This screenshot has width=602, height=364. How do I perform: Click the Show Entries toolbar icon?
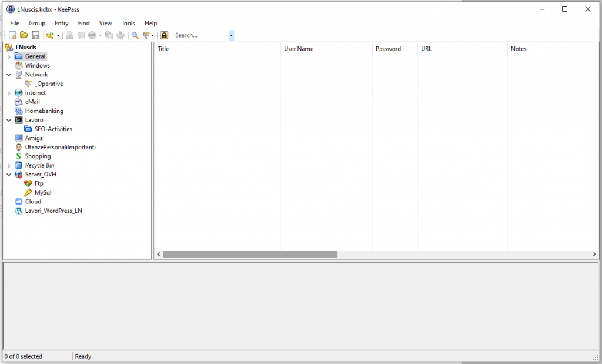(146, 35)
